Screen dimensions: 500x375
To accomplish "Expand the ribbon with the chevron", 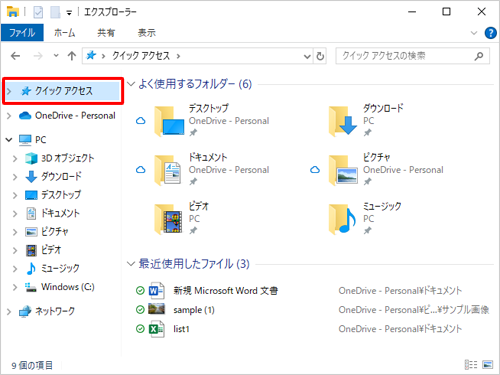I will (x=474, y=33).
